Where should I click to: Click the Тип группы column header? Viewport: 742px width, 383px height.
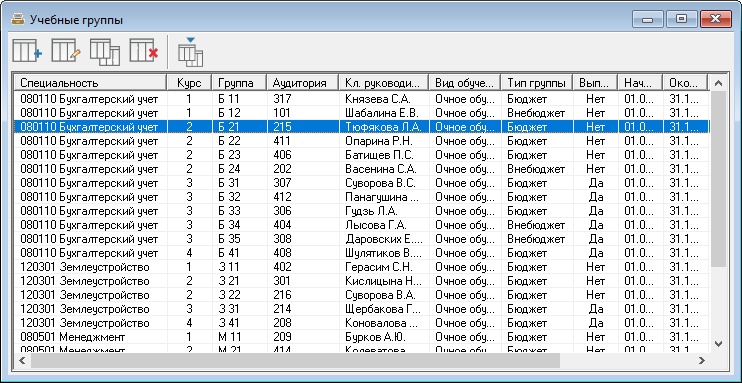pos(537,82)
